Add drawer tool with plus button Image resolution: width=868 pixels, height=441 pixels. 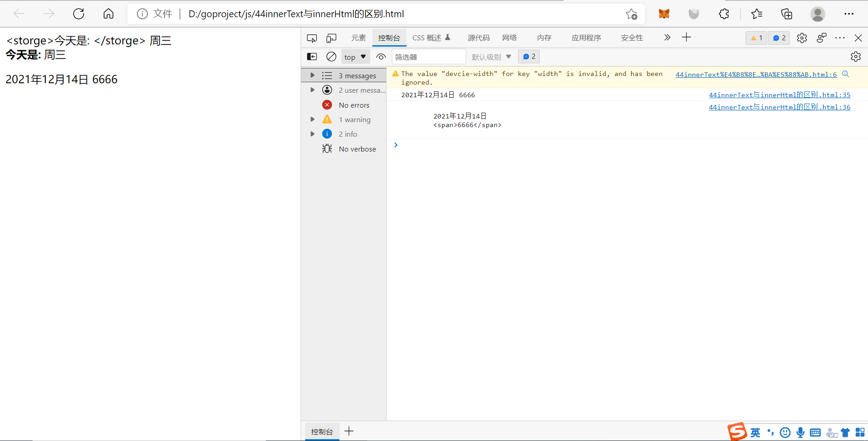tap(349, 431)
